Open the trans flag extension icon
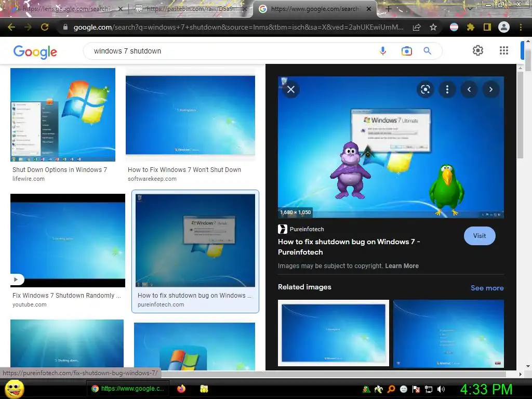 click(x=454, y=27)
